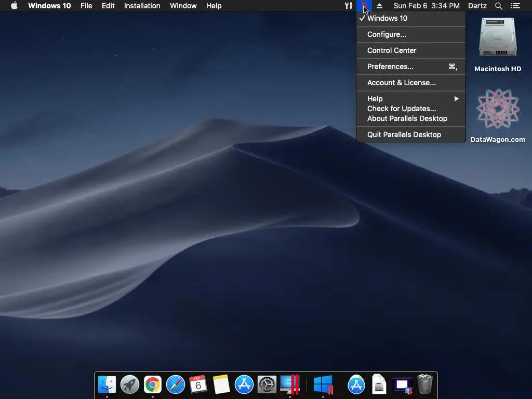The height and width of the screenshot is (399, 532).
Task: Open the DataWagon.com desktop icon
Action: (498, 115)
